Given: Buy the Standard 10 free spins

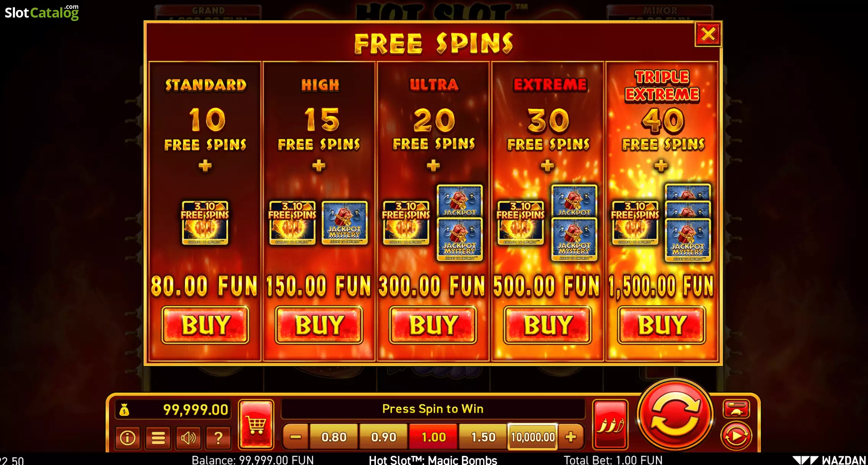Looking at the screenshot, I should (x=205, y=325).
